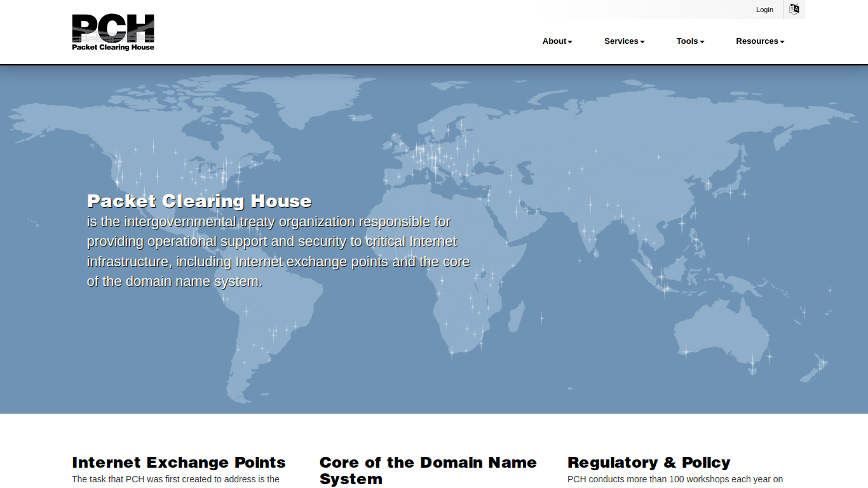Expand the Services menu
868x488 pixels.
point(625,41)
